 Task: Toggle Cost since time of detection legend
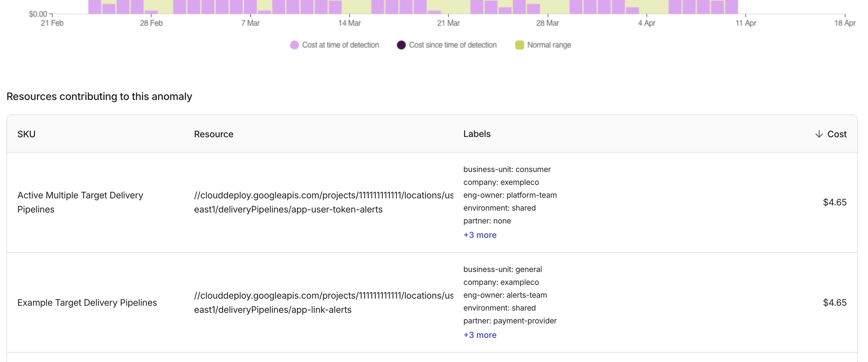[447, 45]
